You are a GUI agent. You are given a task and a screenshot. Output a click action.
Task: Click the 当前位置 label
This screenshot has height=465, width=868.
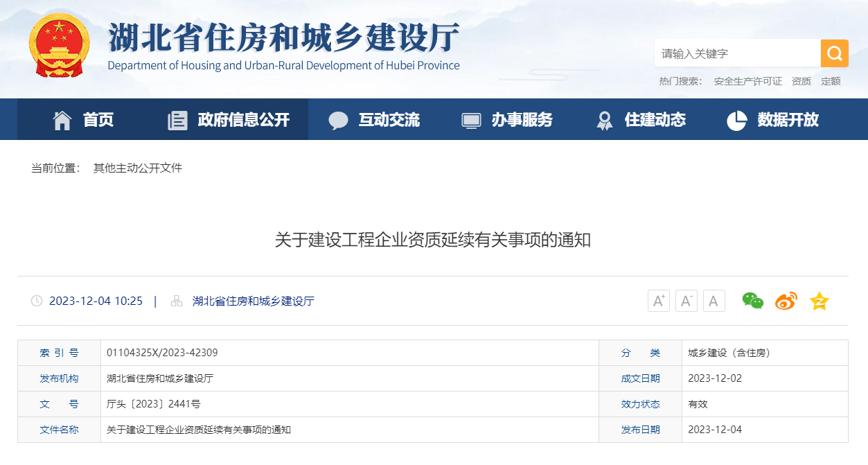point(56,168)
